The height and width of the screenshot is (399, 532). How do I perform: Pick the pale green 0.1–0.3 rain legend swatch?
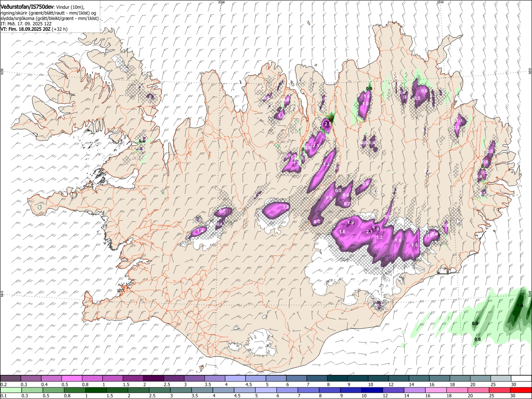coord(10,390)
